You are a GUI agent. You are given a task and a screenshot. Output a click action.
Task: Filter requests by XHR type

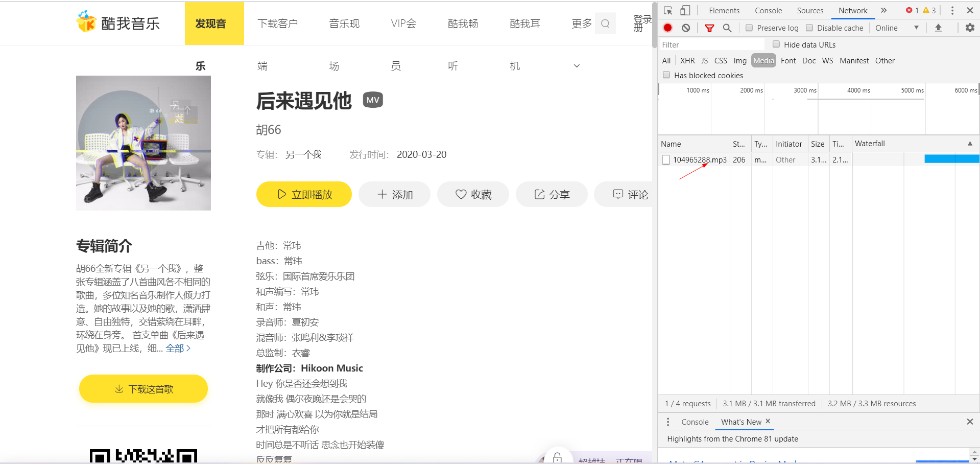[x=687, y=60]
